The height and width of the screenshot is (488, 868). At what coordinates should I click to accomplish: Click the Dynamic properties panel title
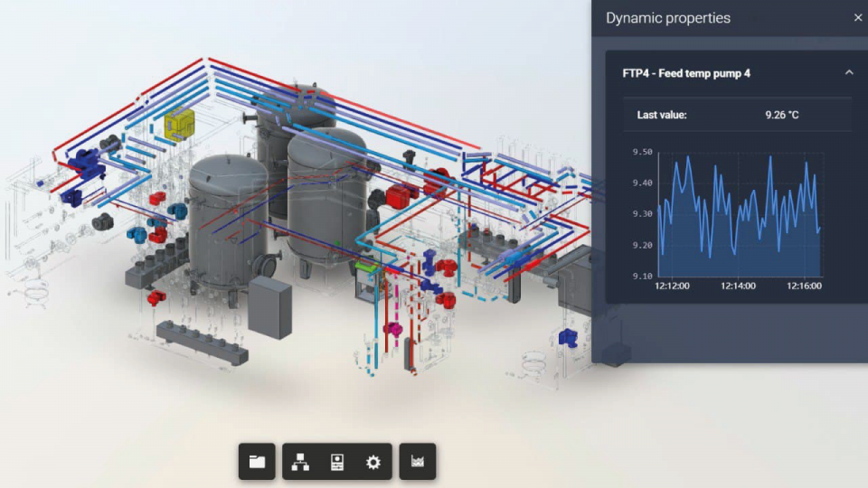coord(668,18)
